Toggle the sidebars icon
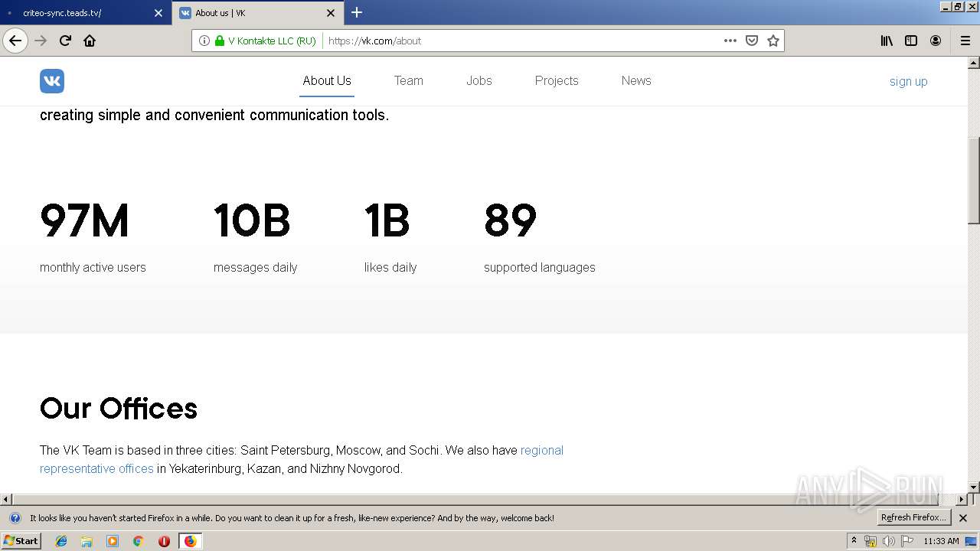 [x=911, y=41]
